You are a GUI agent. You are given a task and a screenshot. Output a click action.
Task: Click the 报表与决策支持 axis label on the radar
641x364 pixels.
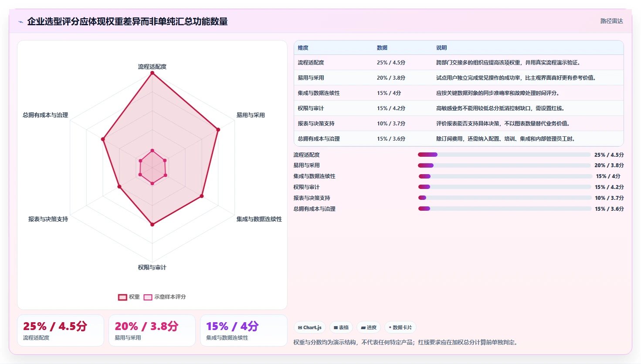(x=48, y=219)
